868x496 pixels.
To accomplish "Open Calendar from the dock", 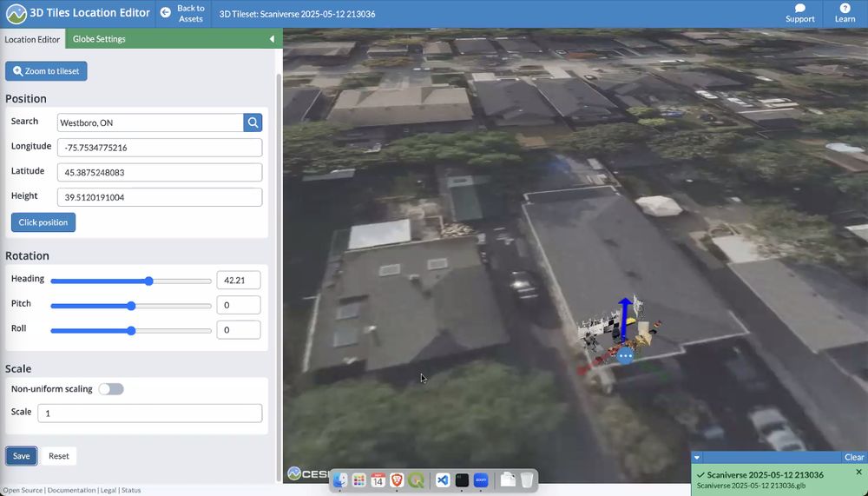I will coord(378,479).
